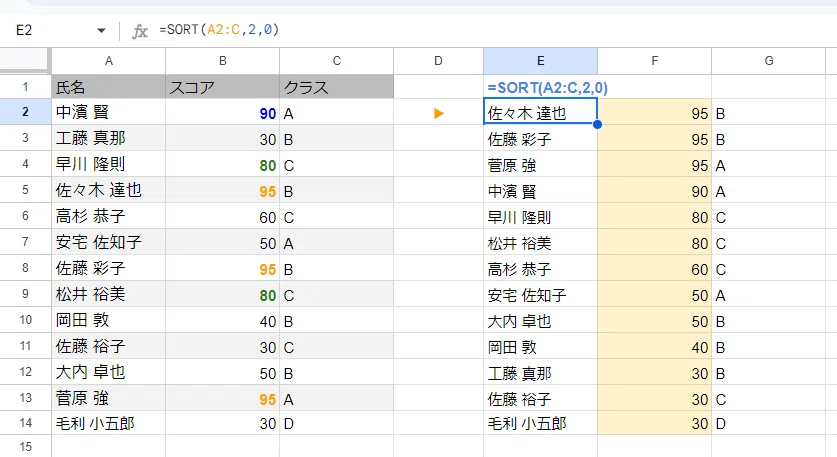This screenshot has height=457, width=837.
Task: Select row 14 header
Action: coord(25,423)
